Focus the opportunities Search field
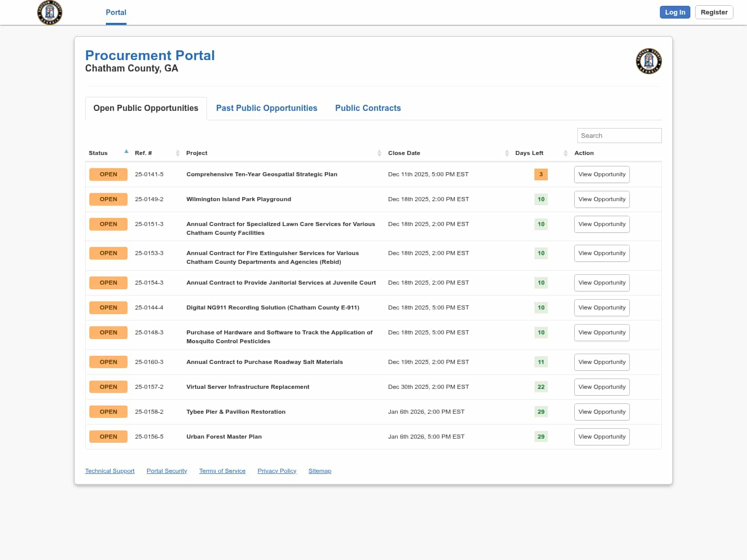This screenshot has height=560, width=747. 619,136
